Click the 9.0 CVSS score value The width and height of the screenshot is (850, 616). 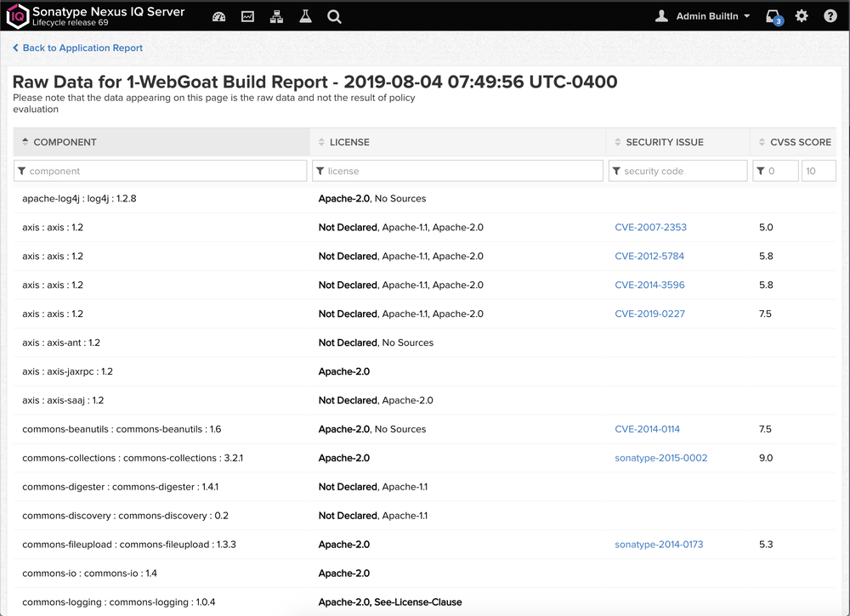point(766,457)
